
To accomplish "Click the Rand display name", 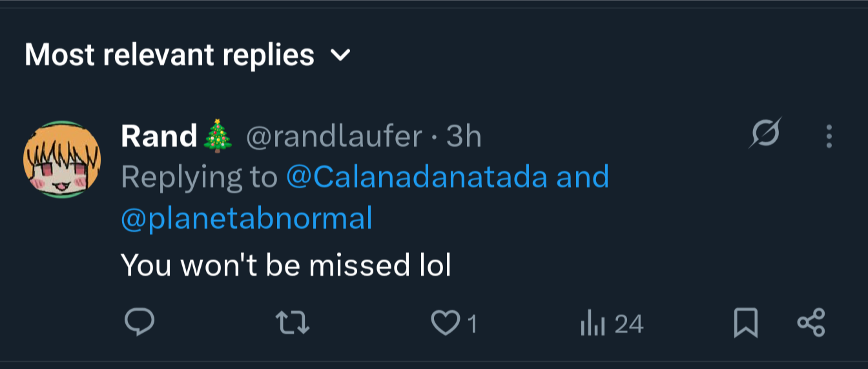I will pos(159,136).
